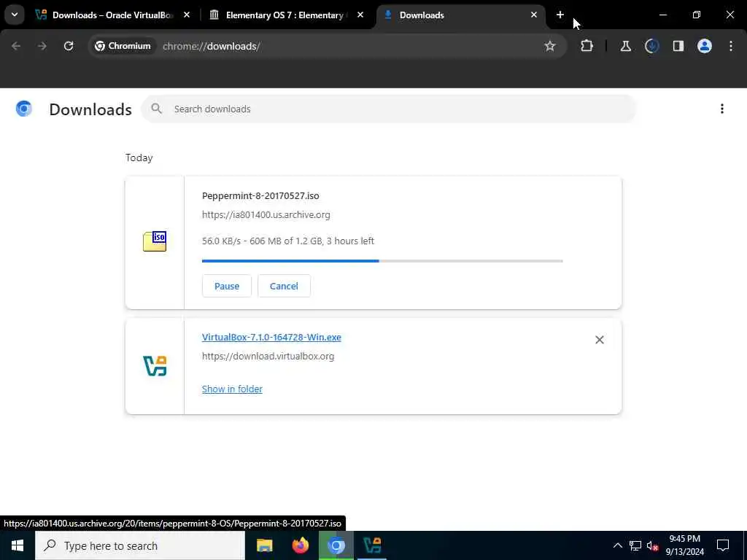Viewport: 747px width, 560px height.
Task: Open the toolbar downloads indicator icon
Action: [651, 46]
